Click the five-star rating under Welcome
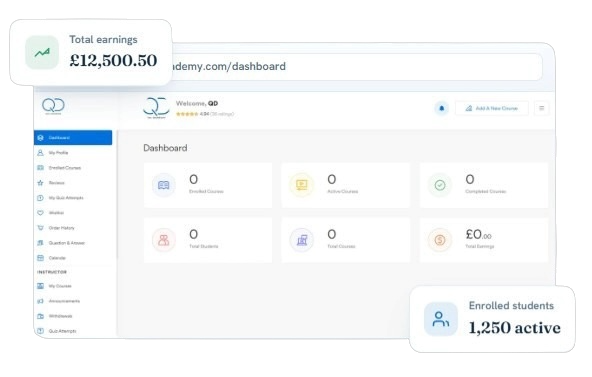 (187, 114)
